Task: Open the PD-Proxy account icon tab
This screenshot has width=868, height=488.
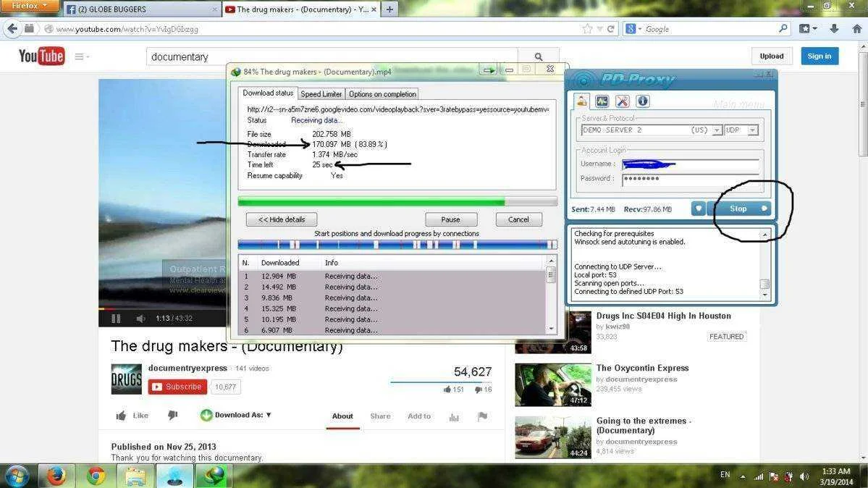Action: (581, 101)
